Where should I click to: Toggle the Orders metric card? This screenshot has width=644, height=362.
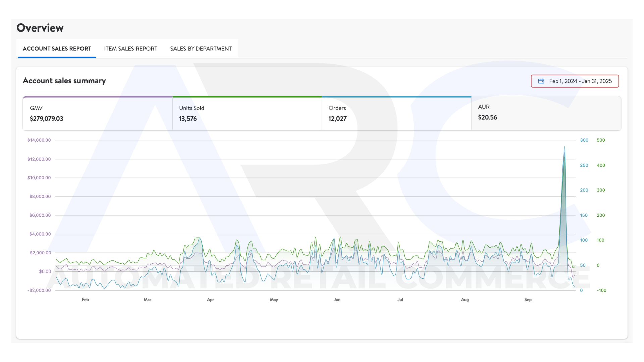click(x=396, y=113)
